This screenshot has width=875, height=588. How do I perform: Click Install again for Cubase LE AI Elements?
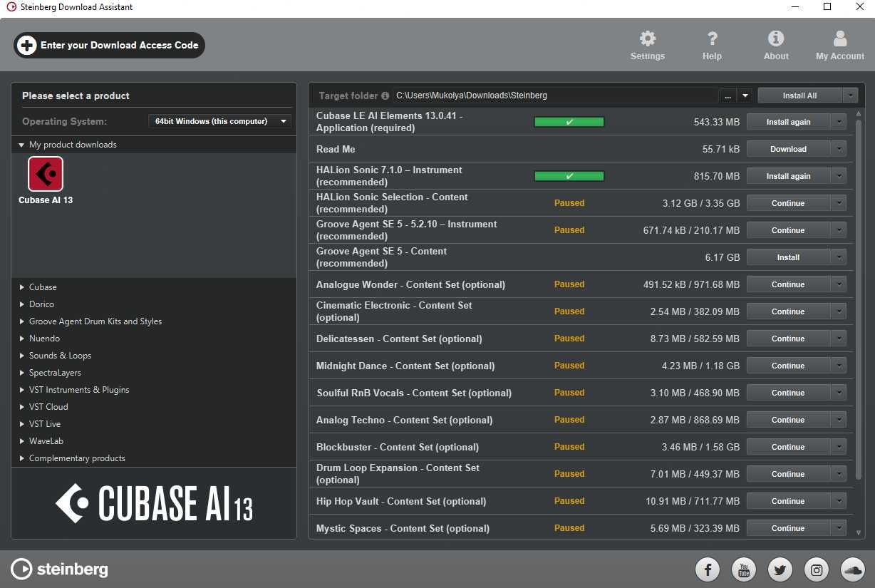point(788,122)
